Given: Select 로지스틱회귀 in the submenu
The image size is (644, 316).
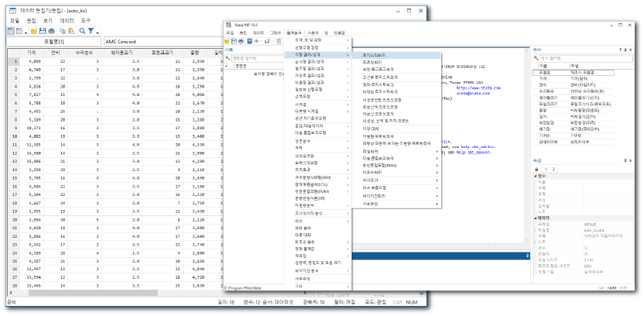Looking at the screenshot, I should (397, 55).
